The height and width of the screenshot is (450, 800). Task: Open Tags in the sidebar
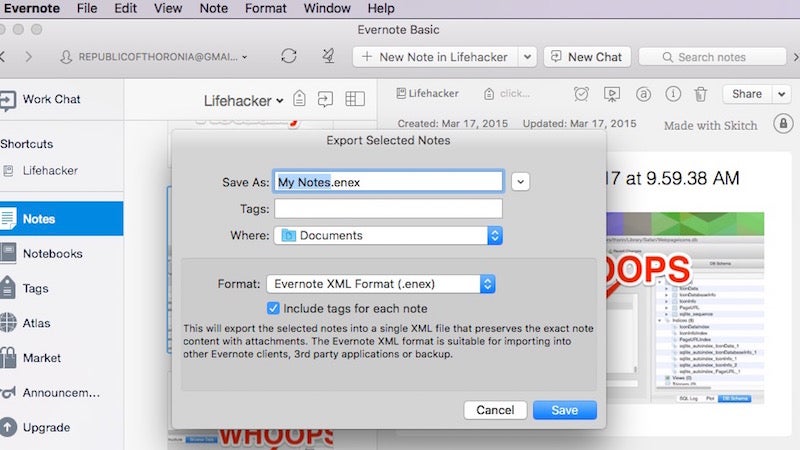(35, 288)
